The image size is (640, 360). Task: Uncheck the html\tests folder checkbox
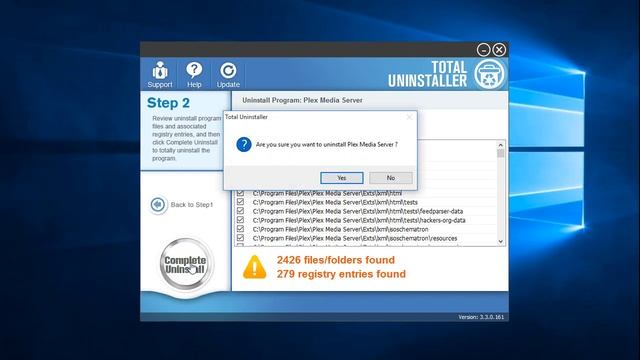(x=240, y=202)
